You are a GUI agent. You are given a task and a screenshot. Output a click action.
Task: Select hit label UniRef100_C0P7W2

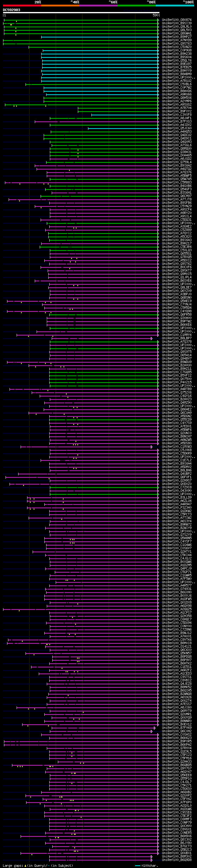coord(177,88)
